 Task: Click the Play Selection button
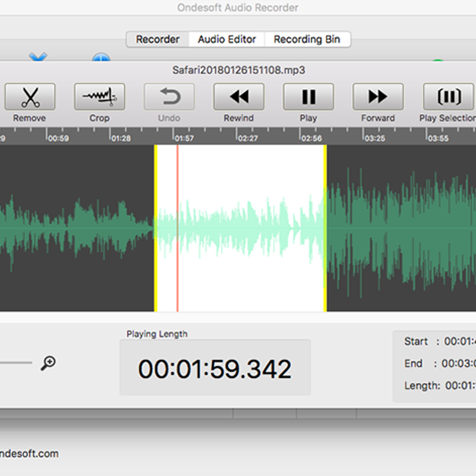pyautogui.click(x=448, y=97)
